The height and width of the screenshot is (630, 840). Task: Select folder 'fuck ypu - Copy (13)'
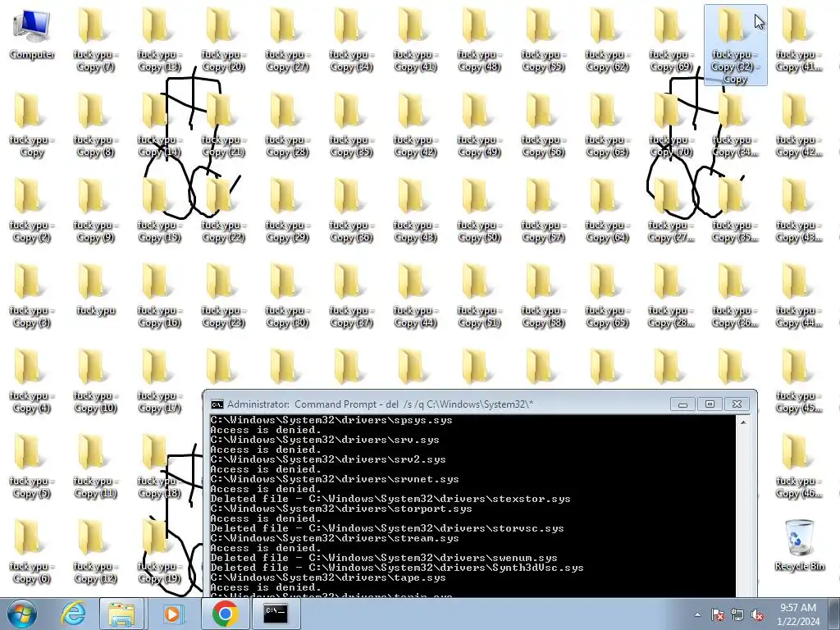tap(159, 41)
